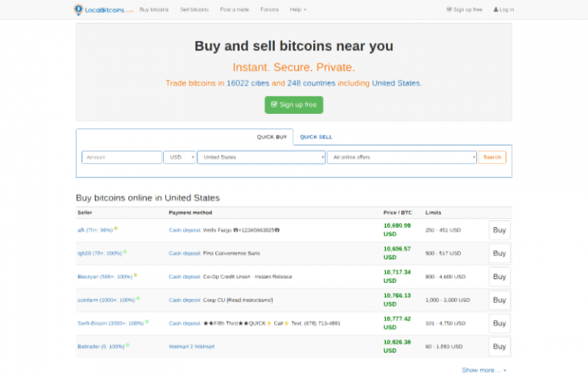Click Buy for the 10,717.34 USD offer

pyautogui.click(x=499, y=277)
